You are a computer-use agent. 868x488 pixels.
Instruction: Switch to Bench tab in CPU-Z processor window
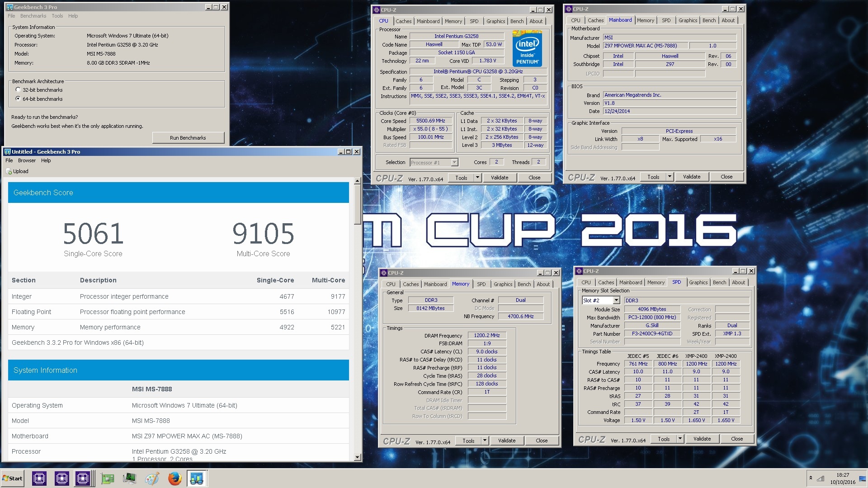(x=517, y=21)
